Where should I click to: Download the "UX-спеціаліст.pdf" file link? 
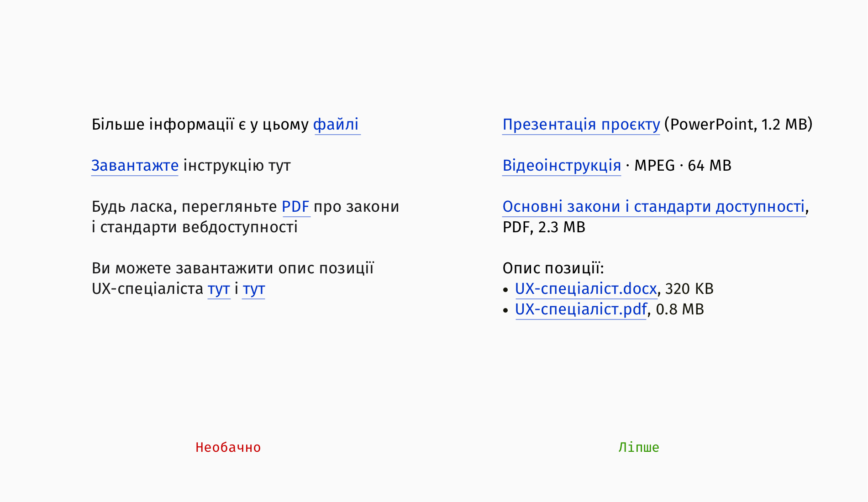coord(581,309)
